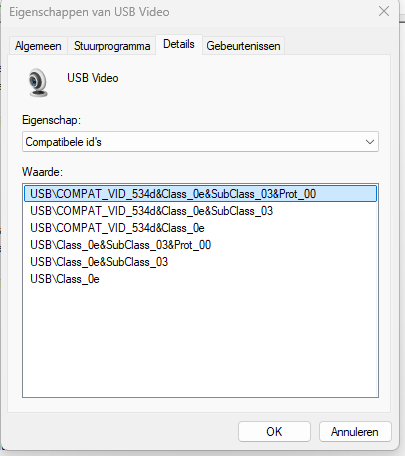Open the Eigenschap dropdown arrow
The width and height of the screenshot is (405, 456).
tap(370, 142)
